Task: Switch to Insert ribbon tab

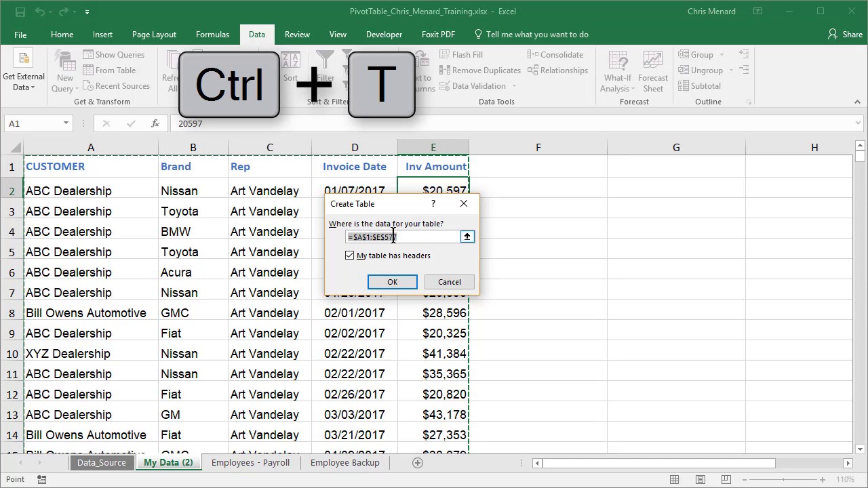Action: pyautogui.click(x=102, y=35)
